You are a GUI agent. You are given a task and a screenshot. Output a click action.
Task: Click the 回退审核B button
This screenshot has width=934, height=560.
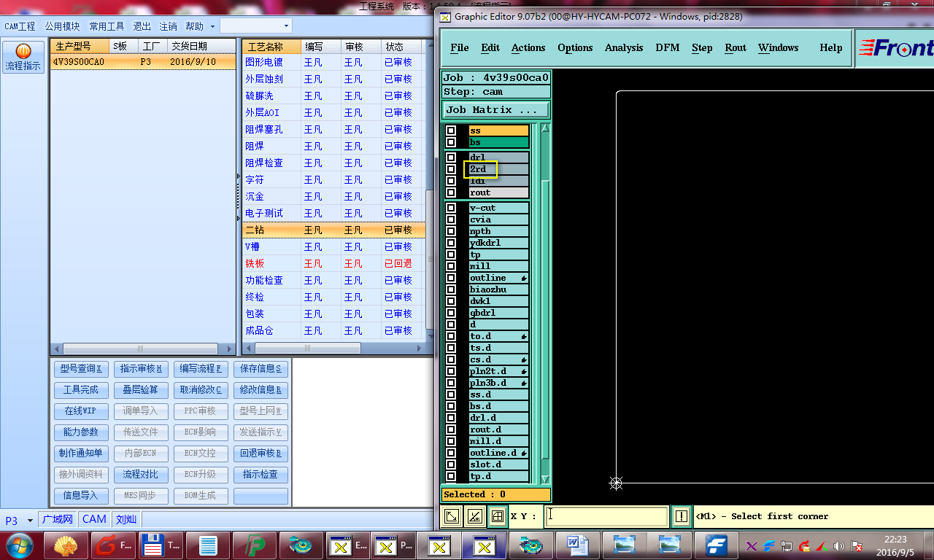(x=260, y=453)
